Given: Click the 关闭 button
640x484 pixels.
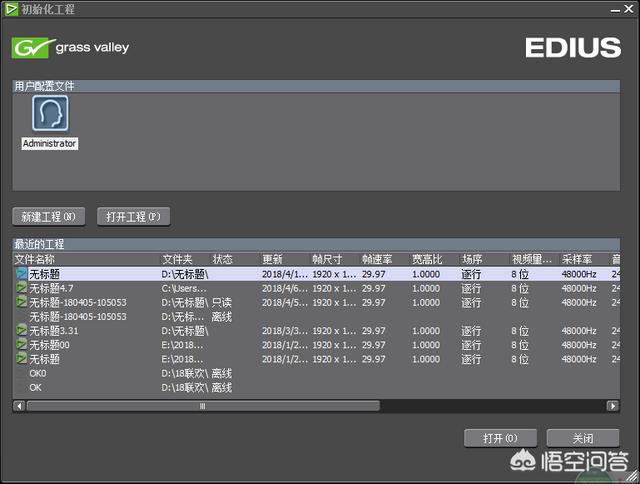Looking at the screenshot, I should (x=583, y=438).
